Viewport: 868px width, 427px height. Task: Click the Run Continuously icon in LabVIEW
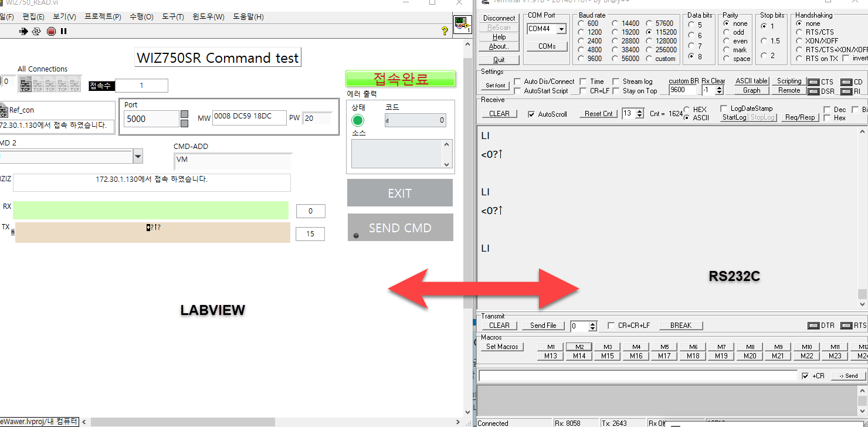point(36,31)
